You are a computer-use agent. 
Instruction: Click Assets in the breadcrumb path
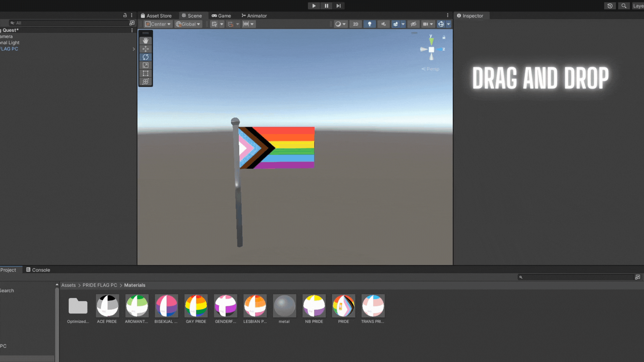[68, 285]
